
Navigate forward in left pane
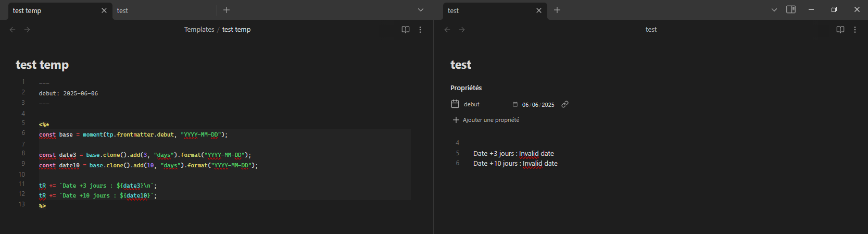click(x=27, y=30)
